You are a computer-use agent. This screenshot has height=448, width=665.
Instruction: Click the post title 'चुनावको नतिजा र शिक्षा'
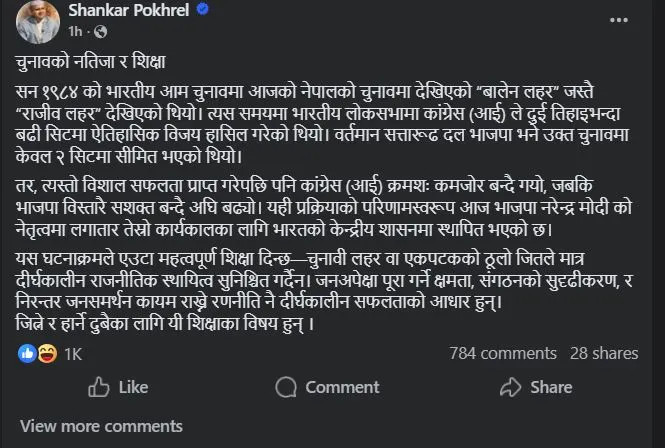[90, 62]
